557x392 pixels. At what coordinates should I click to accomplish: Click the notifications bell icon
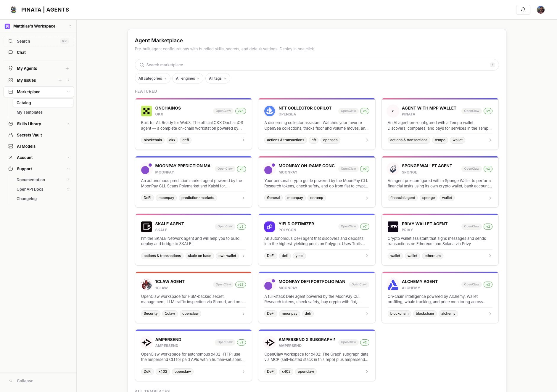523,10
